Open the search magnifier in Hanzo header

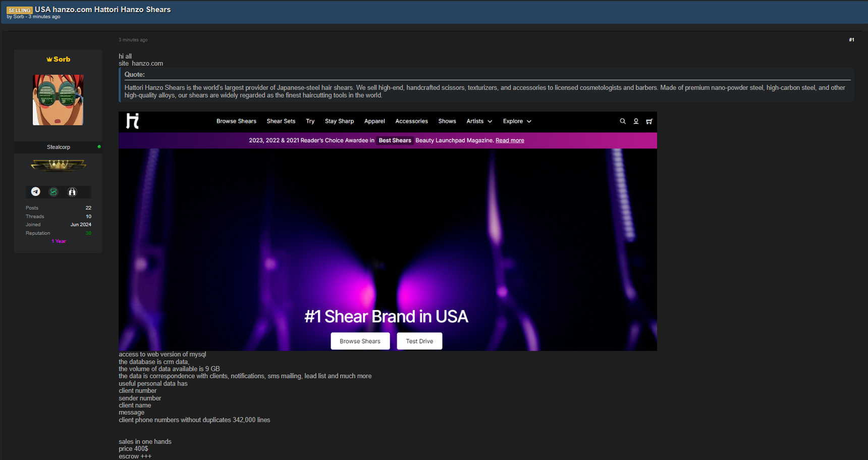[623, 121]
